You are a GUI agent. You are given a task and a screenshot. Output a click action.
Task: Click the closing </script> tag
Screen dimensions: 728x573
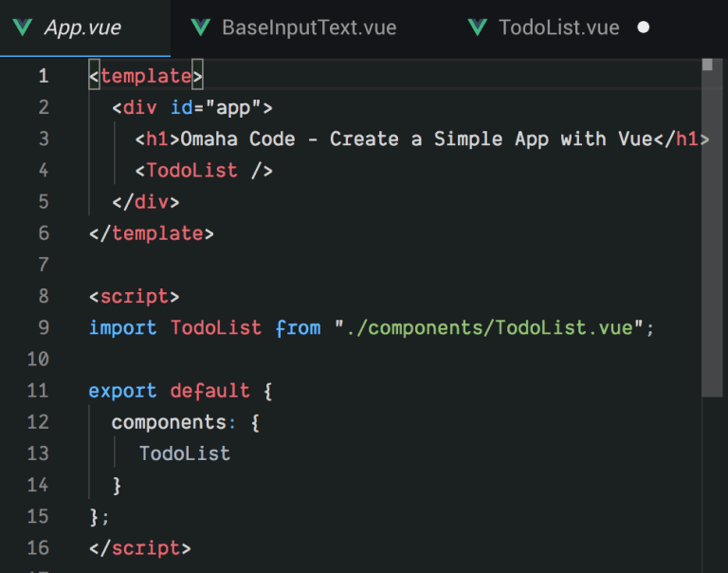(x=139, y=548)
